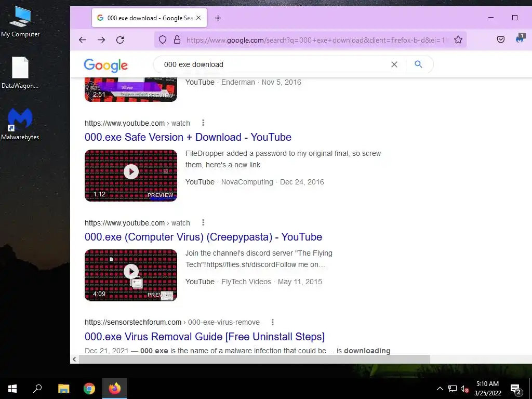The width and height of the screenshot is (532, 399).
Task: Switch to Firefox in the taskbar
Action: 115,389
